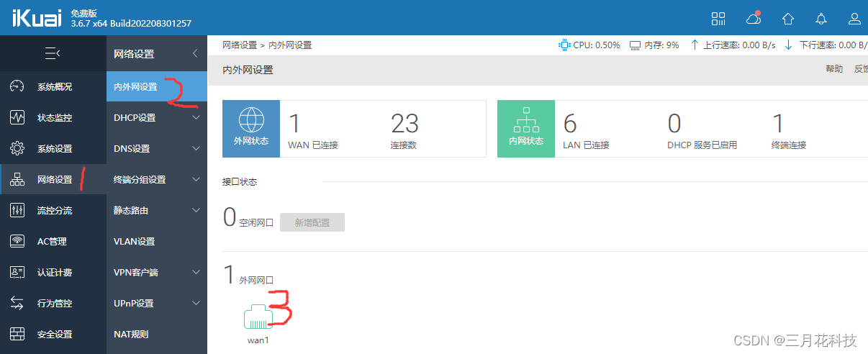Open the app grid icon in header
Screen dimensions: 868x354
[718, 18]
